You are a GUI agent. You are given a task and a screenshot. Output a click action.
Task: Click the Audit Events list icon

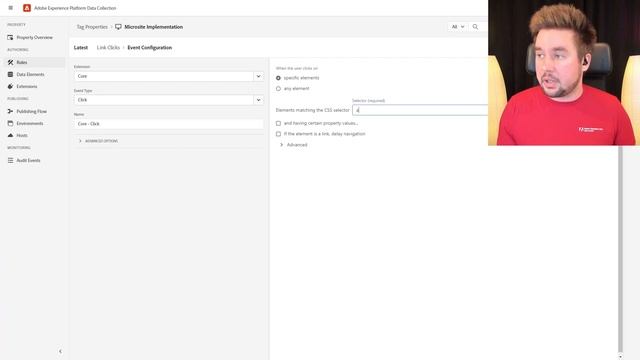10,160
